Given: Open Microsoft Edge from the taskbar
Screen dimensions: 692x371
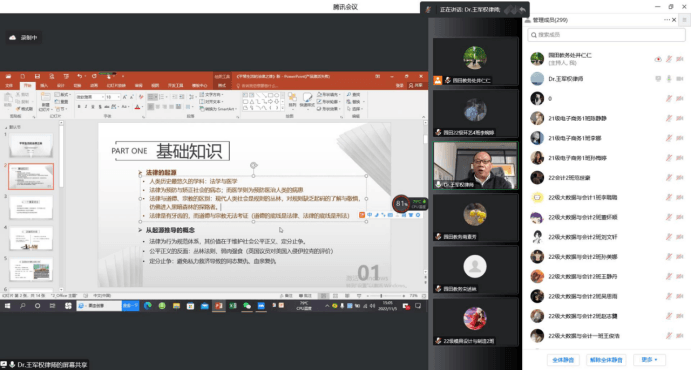Looking at the screenshot, I should click(148, 306).
